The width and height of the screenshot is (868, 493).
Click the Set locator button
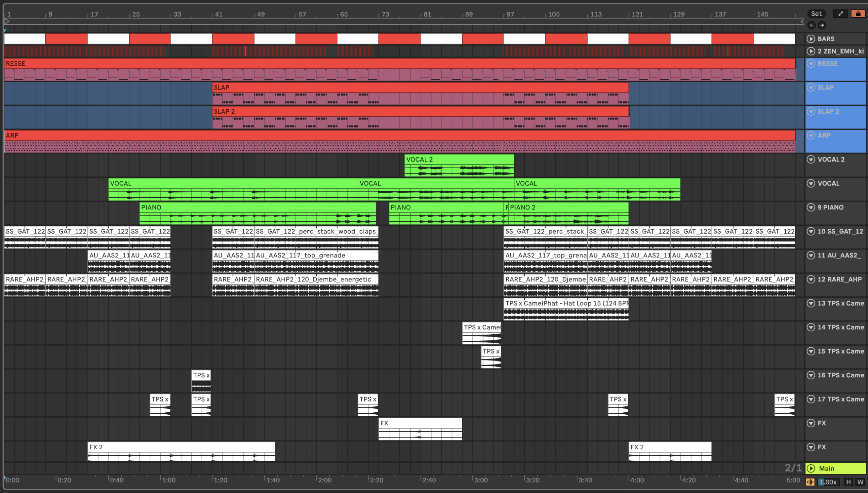(816, 14)
